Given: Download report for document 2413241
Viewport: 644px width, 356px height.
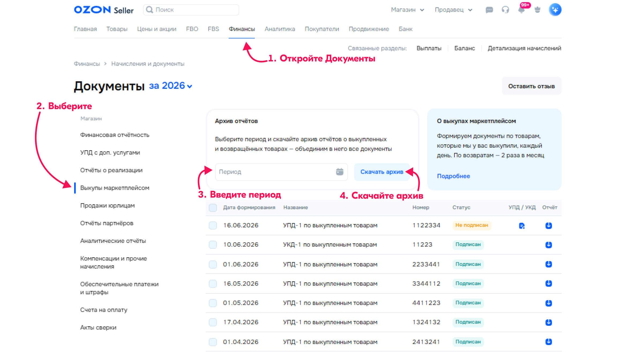Looking at the screenshot, I should 549,342.
